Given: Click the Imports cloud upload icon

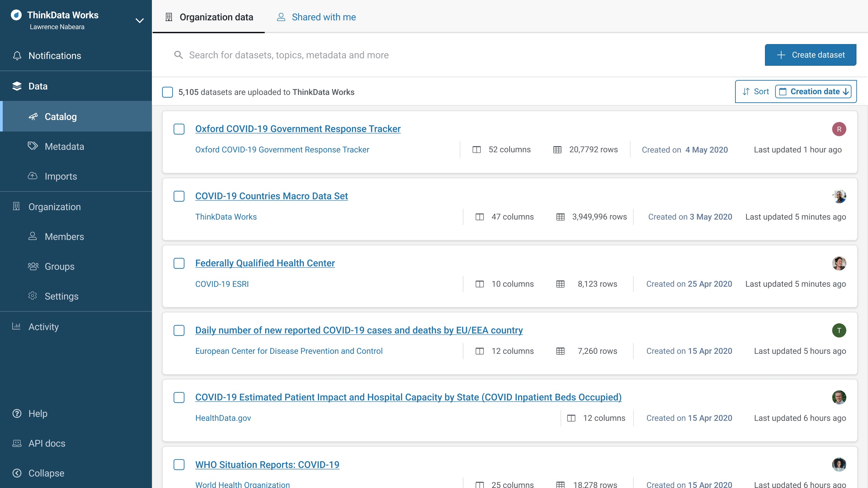Looking at the screenshot, I should (x=33, y=176).
